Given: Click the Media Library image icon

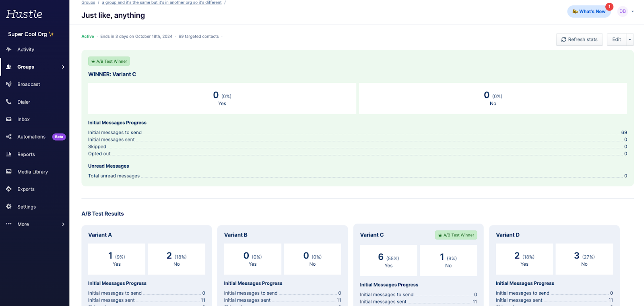Looking at the screenshot, I should tap(9, 172).
